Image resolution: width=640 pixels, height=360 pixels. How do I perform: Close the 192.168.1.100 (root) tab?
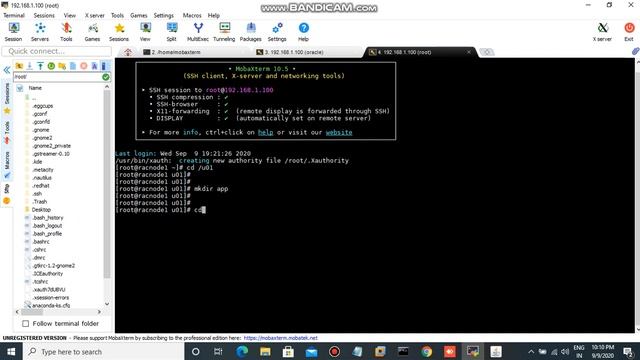469,52
